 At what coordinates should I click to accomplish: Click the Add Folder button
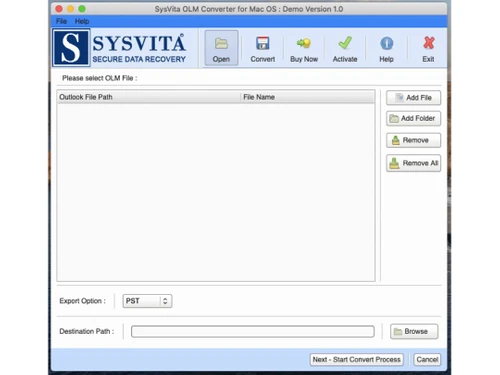413,118
